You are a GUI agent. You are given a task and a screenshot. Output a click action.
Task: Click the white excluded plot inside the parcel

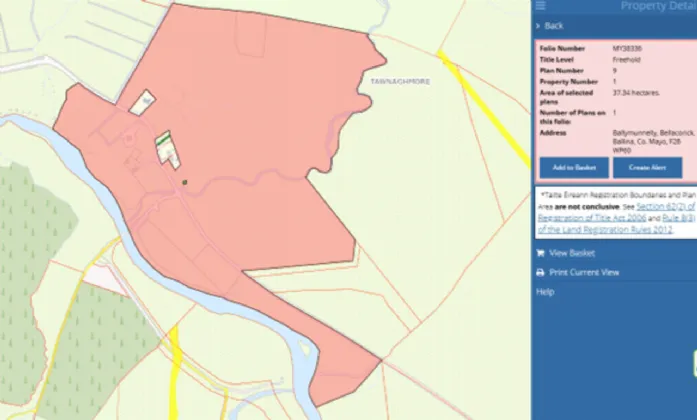[143, 102]
